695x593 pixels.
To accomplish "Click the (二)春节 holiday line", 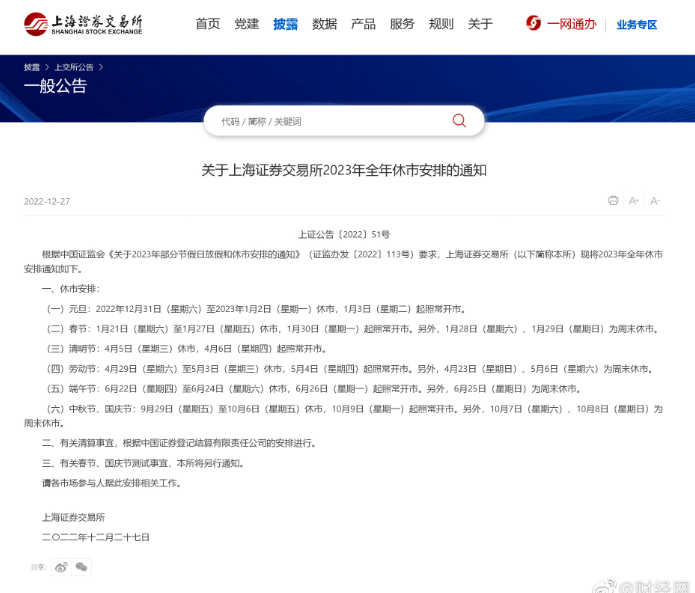I will [352, 329].
